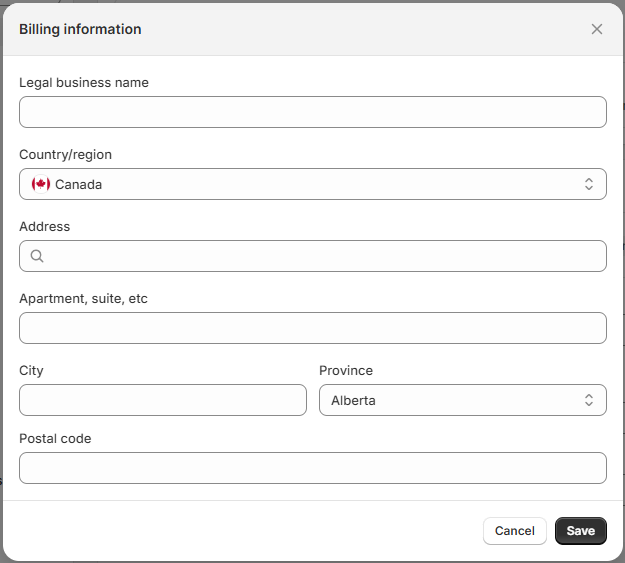The width and height of the screenshot is (625, 563).
Task: Click the Canada flag icon
Action: pos(41,184)
